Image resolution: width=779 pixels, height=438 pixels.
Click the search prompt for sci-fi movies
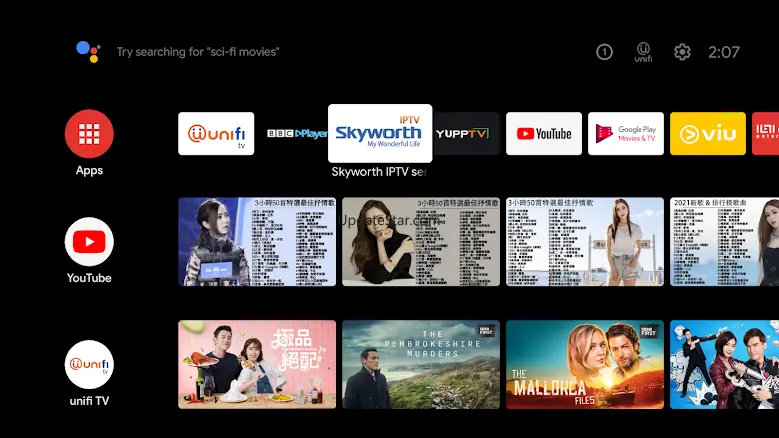tap(198, 52)
